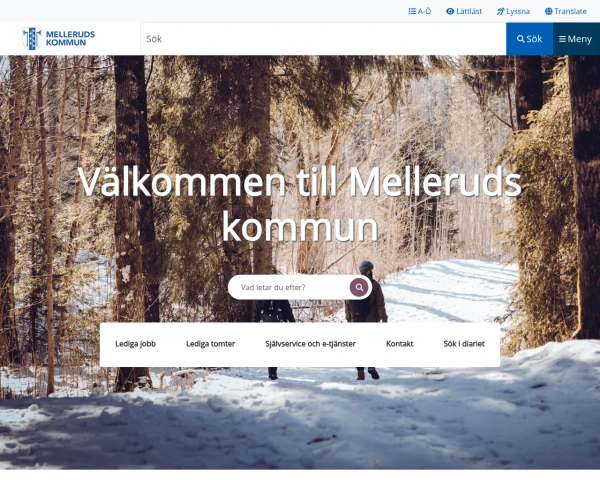Expand the Meny navigation menu
Viewport: 600px width, 480px height.
click(576, 39)
